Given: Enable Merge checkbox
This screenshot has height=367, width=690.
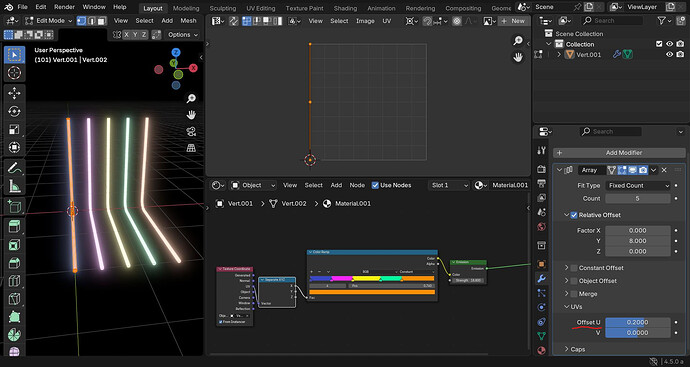Looking at the screenshot, I should pyautogui.click(x=574, y=294).
